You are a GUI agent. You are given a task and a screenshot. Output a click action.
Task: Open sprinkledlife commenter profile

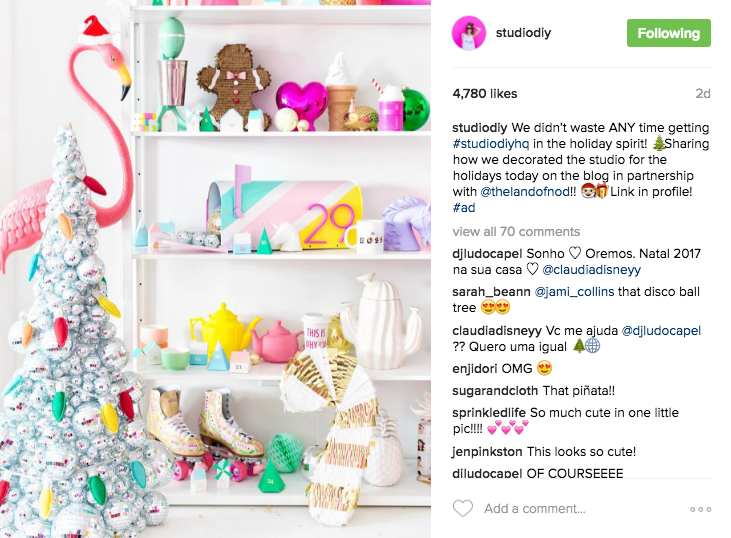[489, 413]
